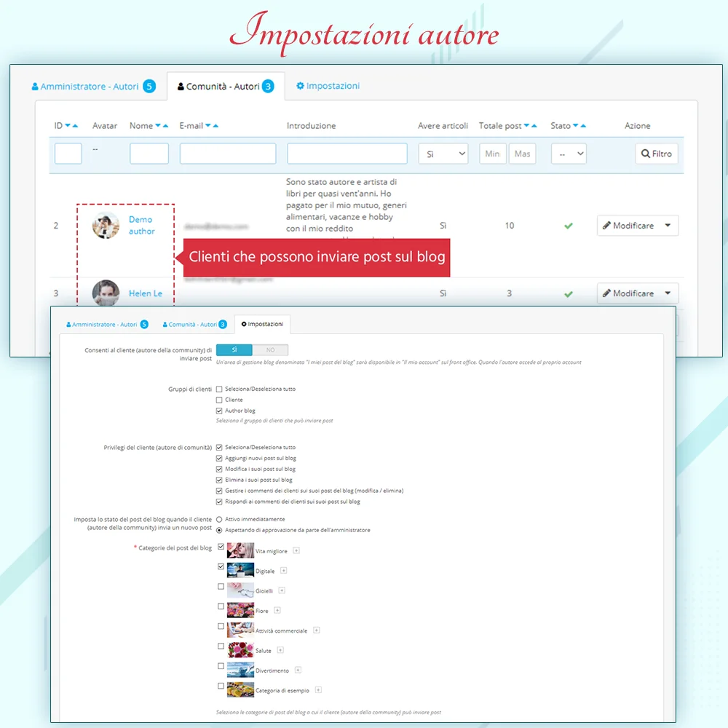Enable the Cliente group checkbox

click(x=219, y=400)
